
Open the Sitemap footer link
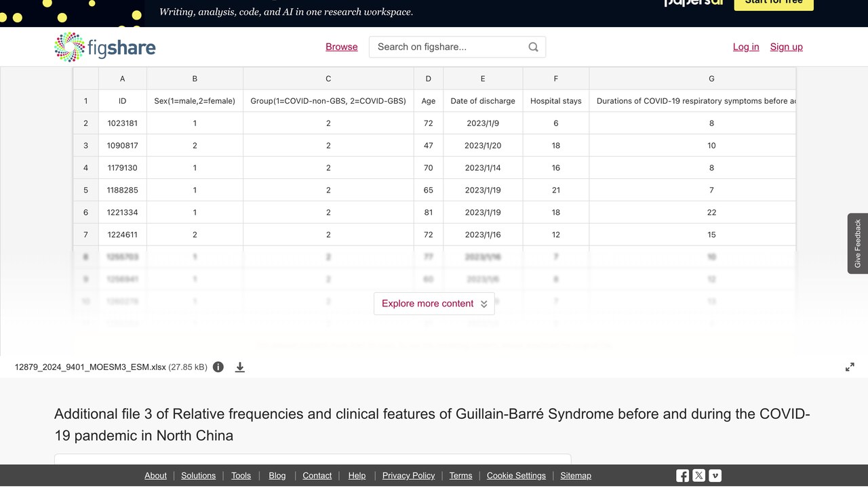coord(576,476)
